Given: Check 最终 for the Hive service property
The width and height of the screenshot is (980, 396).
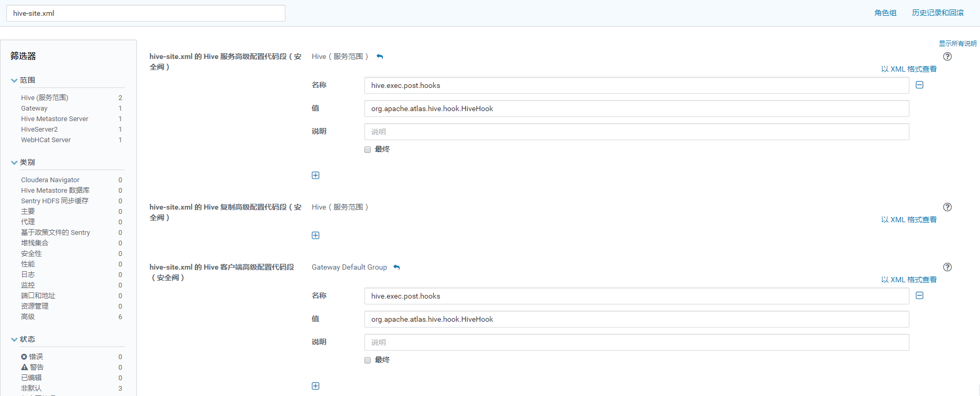Looking at the screenshot, I should [368, 150].
